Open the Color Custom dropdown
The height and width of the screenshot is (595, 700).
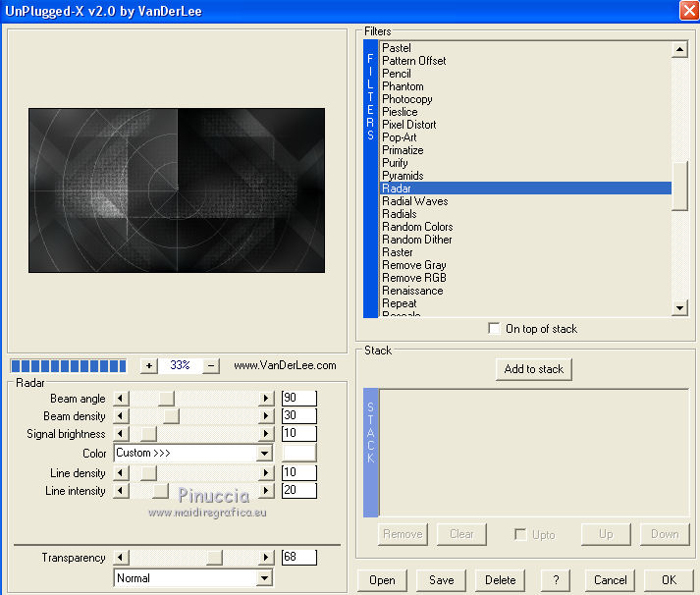tap(263, 454)
